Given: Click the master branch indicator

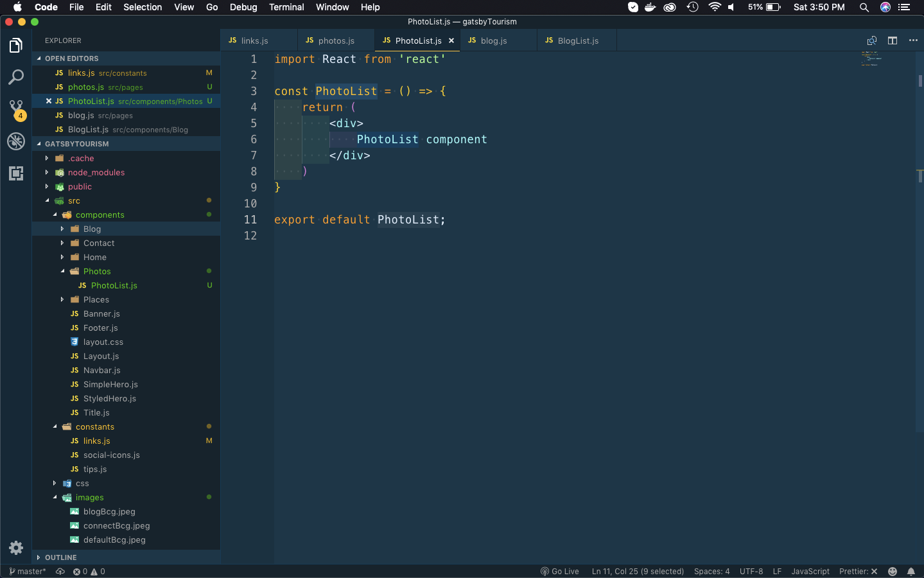Looking at the screenshot, I should point(28,572).
